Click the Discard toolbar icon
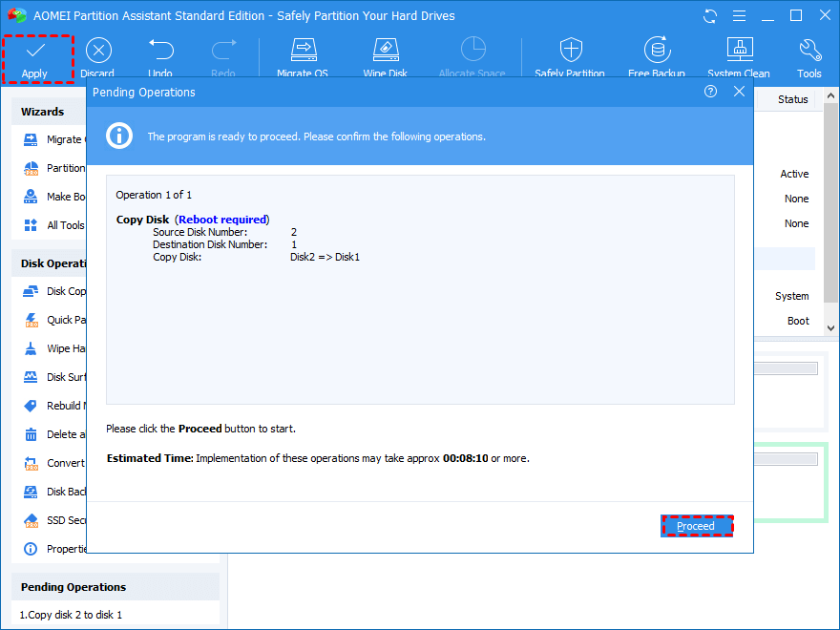This screenshot has height=630, width=840. [x=97, y=51]
